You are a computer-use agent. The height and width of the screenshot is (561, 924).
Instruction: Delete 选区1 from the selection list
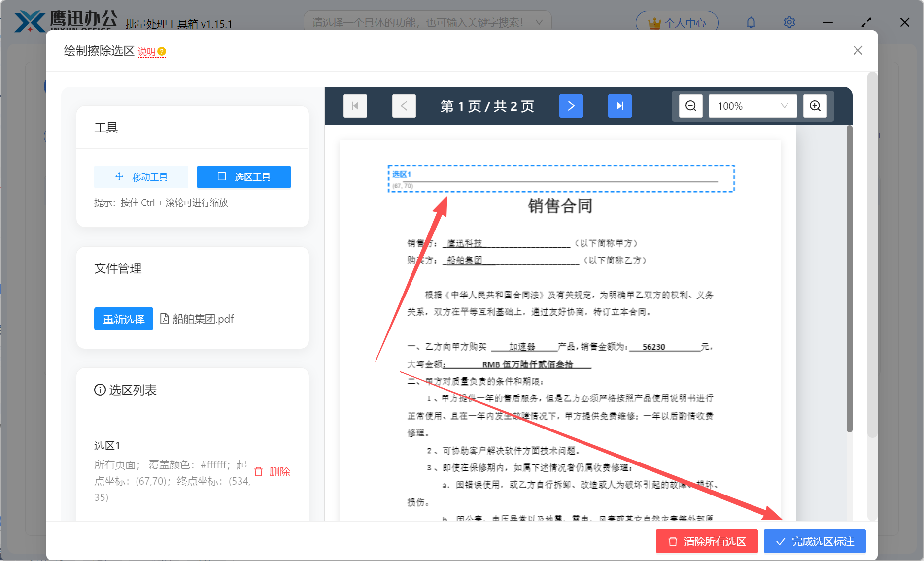click(x=272, y=472)
